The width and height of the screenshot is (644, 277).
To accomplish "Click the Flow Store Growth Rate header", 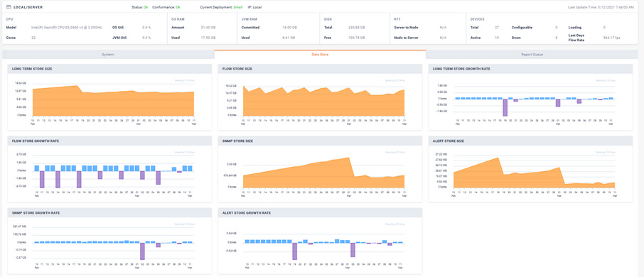I will coord(109,141).
